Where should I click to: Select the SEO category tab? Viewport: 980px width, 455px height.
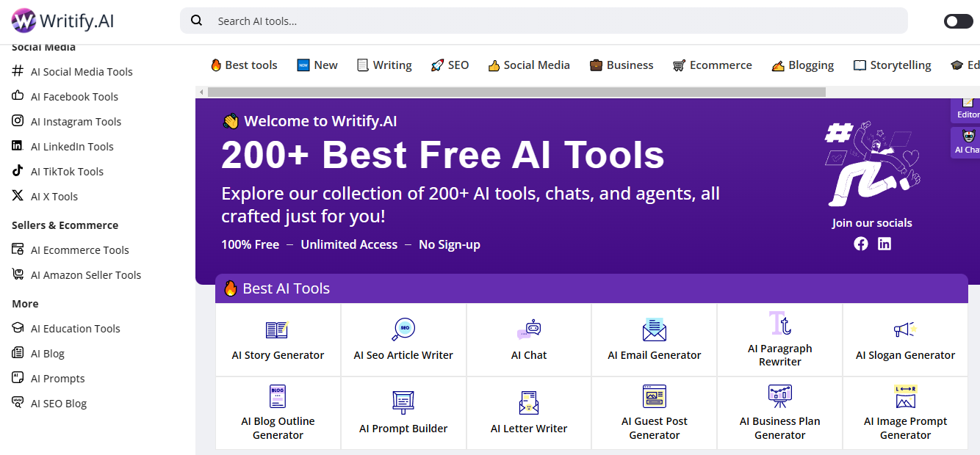pos(450,65)
